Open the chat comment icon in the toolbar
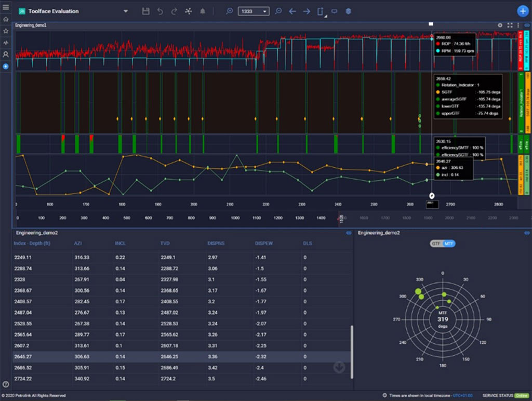Viewport: 532px width, 401px height. click(335, 10)
